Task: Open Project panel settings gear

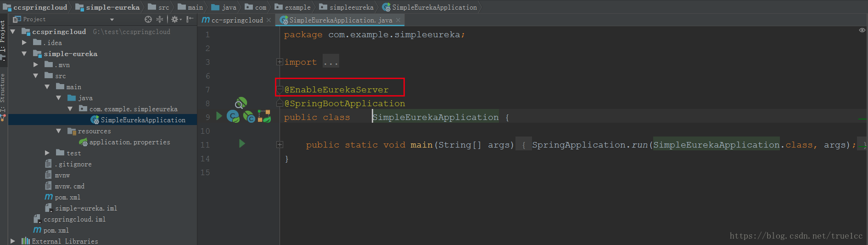Action: 175,19
